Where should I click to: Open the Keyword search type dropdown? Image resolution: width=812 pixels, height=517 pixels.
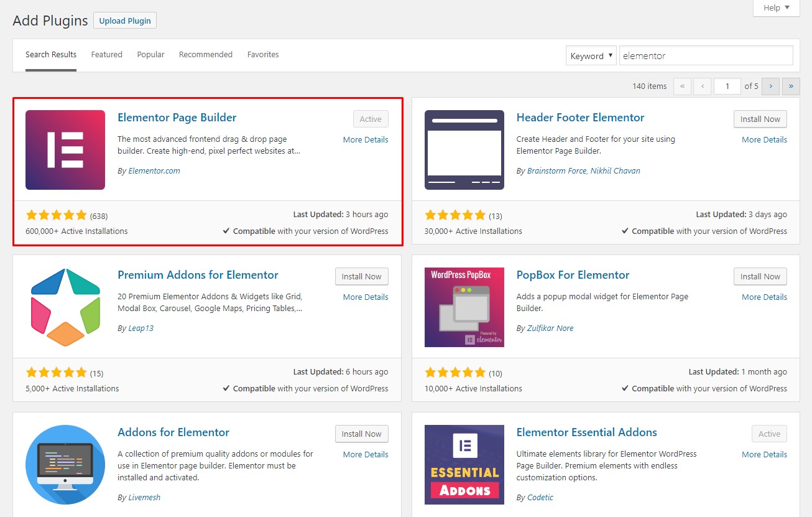(591, 55)
